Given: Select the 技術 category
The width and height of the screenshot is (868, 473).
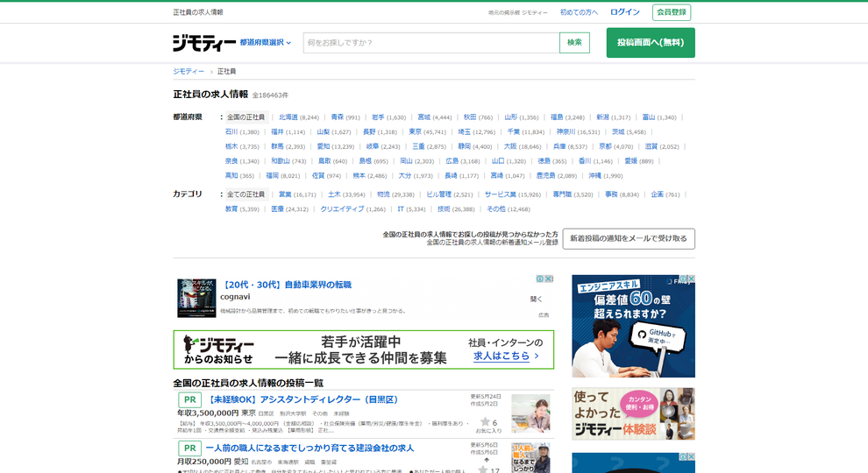Looking at the screenshot, I should pyautogui.click(x=444, y=209).
